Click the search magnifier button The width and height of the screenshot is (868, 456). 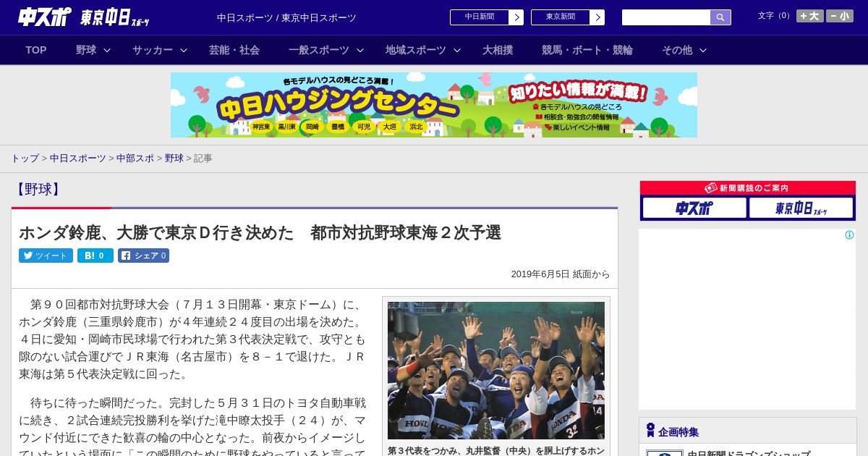[x=720, y=17]
